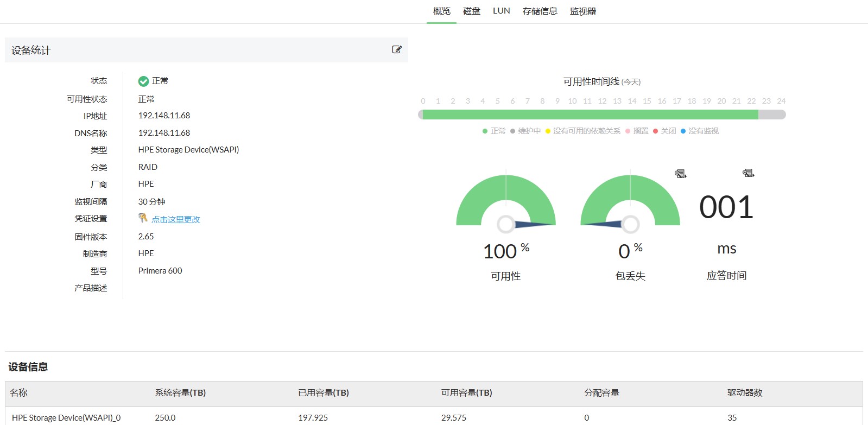
Task: Open the 存储信息 tab
Action: (540, 11)
